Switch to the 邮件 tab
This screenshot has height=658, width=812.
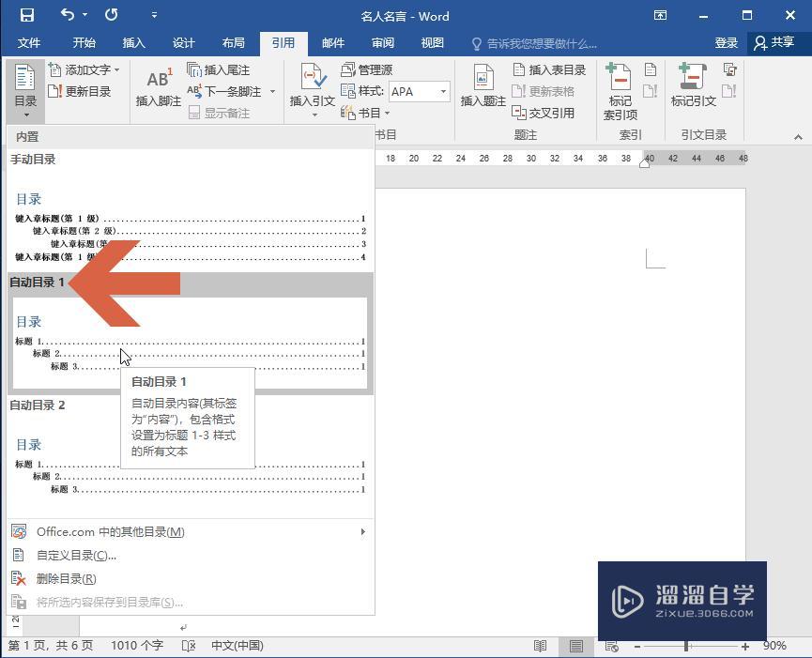[333, 43]
